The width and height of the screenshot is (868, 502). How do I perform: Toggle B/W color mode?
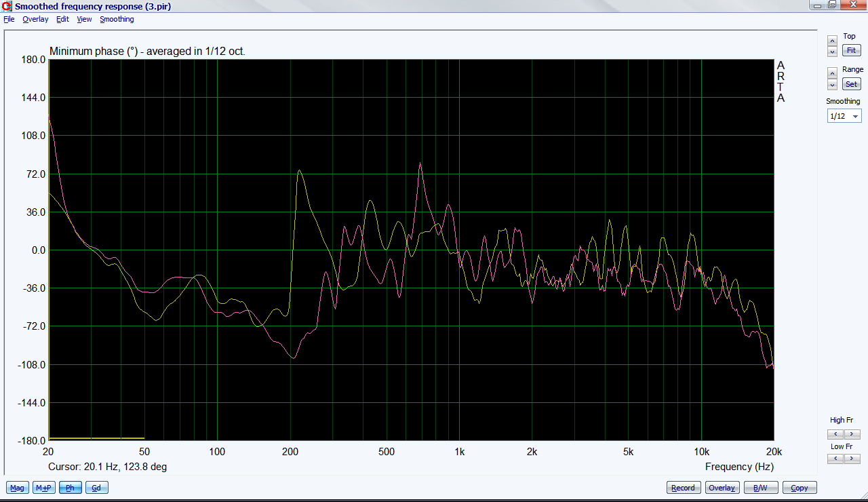(x=761, y=488)
